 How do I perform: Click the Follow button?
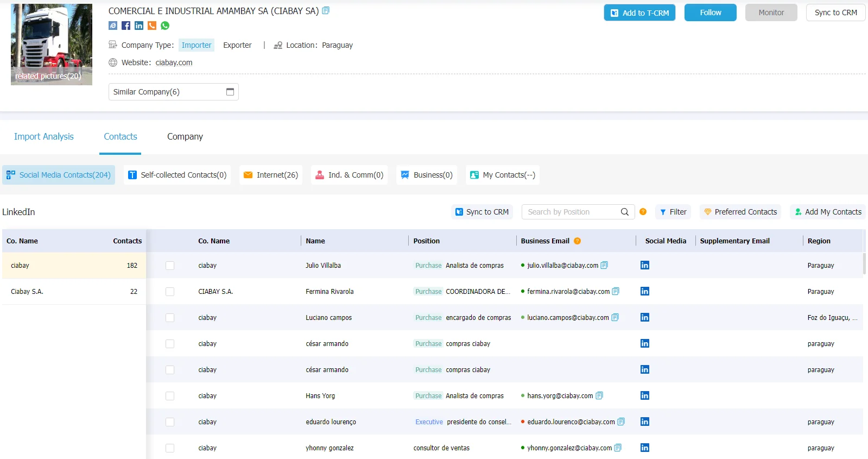(x=711, y=12)
